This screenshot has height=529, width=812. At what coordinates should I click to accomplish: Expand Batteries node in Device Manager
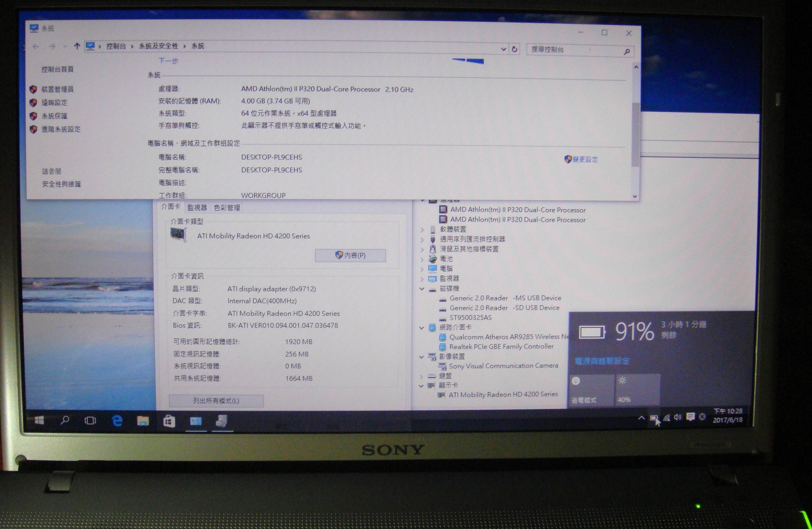pos(422,259)
